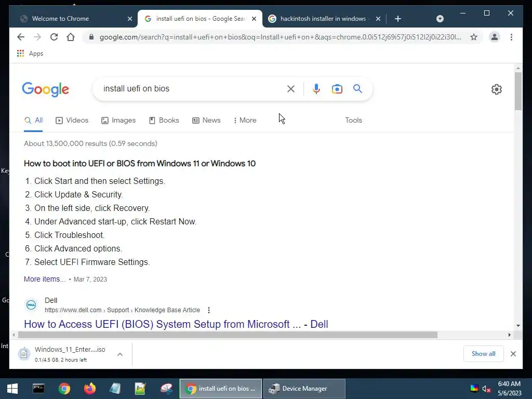Start voice search with microphone
Image resolution: width=532 pixels, height=399 pixels.
coord(316,89)
